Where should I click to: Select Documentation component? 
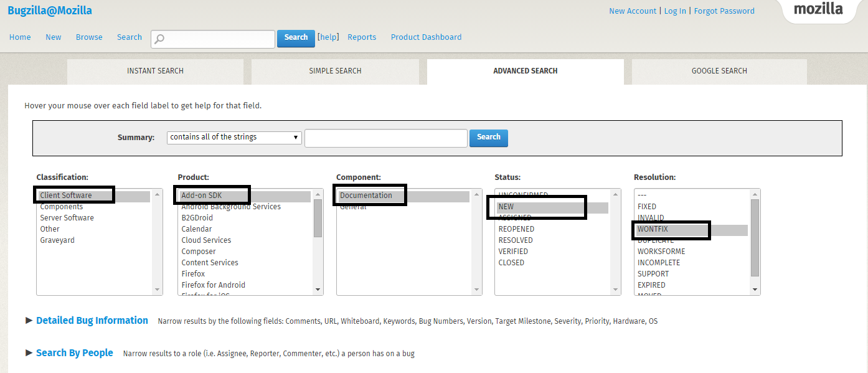403,196
